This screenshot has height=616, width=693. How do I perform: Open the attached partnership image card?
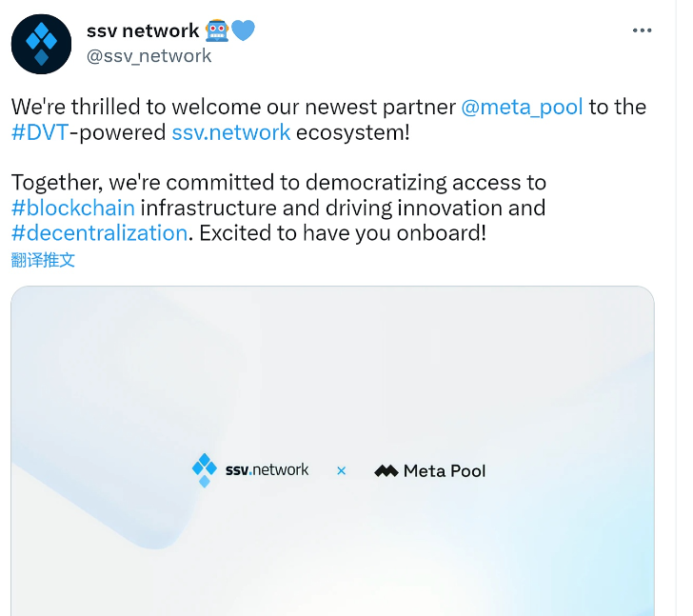(333, 450)
